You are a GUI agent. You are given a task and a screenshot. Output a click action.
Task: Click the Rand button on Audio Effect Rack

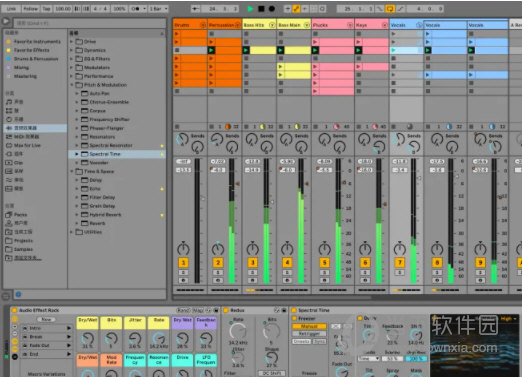(x=183, y=310)
